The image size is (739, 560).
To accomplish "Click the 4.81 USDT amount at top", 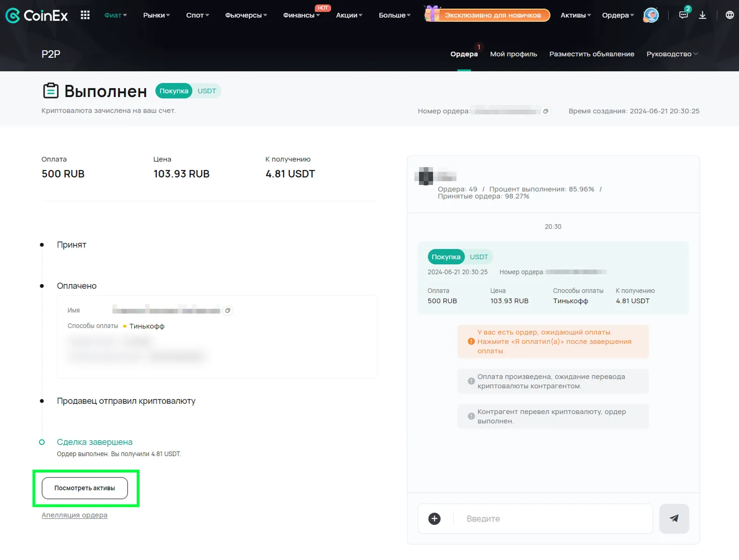I will (290, 174).
